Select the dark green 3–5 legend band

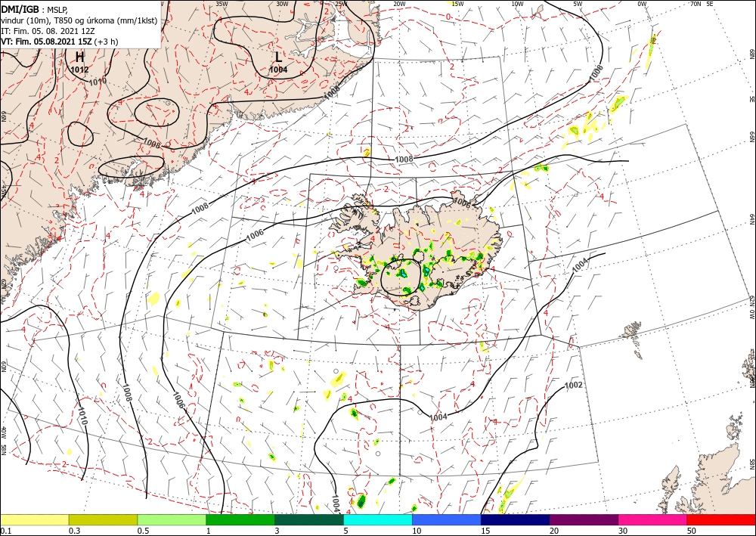(309, 519)
